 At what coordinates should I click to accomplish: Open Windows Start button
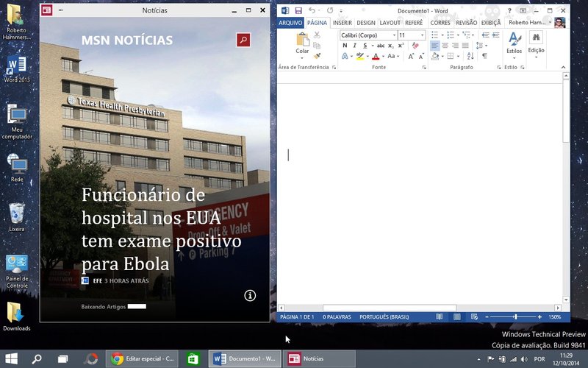pyautogui.click(x=11, y=358)
